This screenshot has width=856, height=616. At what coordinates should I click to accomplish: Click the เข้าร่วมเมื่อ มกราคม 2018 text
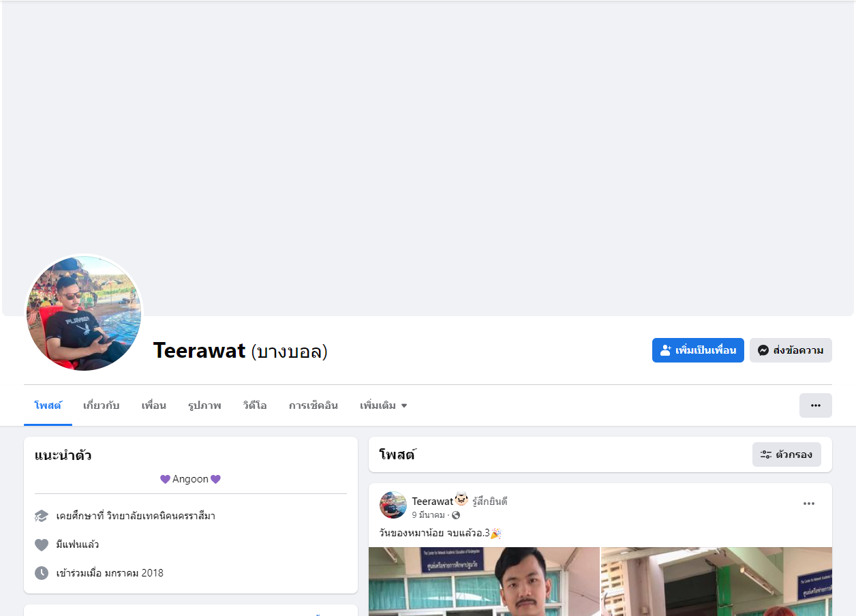click(x=110, y=573)
